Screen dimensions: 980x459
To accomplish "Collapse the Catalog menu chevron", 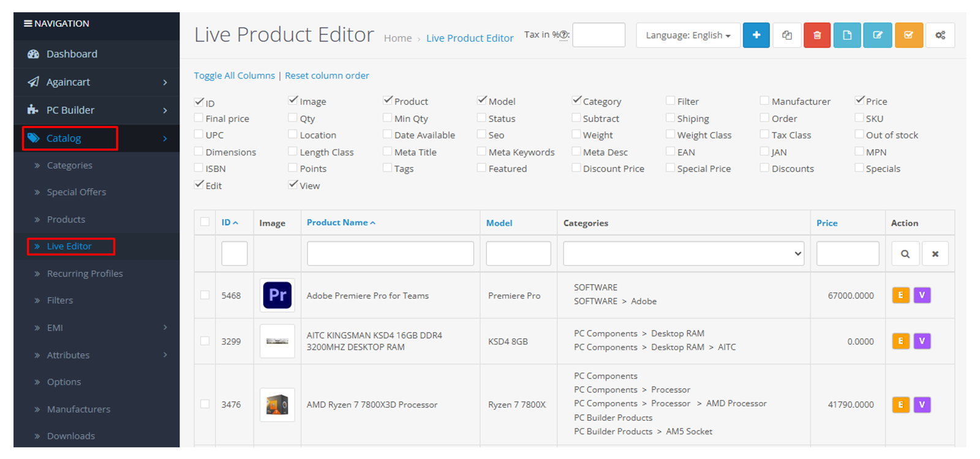I will tap(165, 139).
